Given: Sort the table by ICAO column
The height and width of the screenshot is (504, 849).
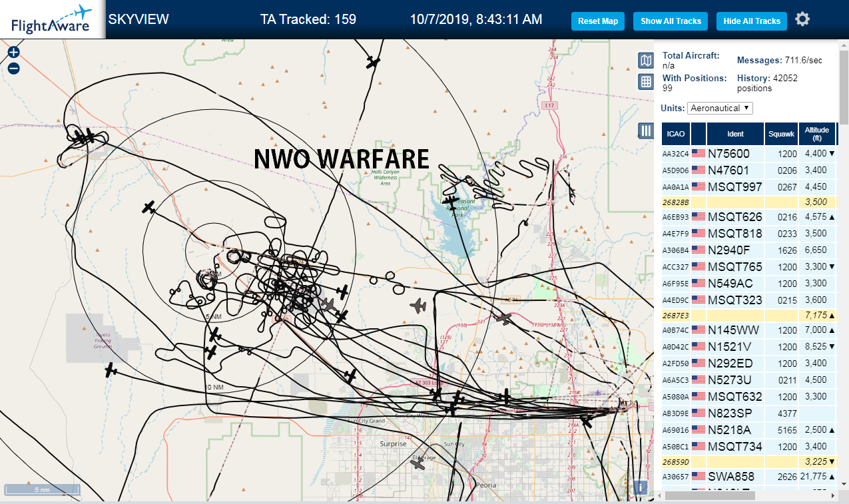Looking at the screenshot, I should click(x=676, y=134).
